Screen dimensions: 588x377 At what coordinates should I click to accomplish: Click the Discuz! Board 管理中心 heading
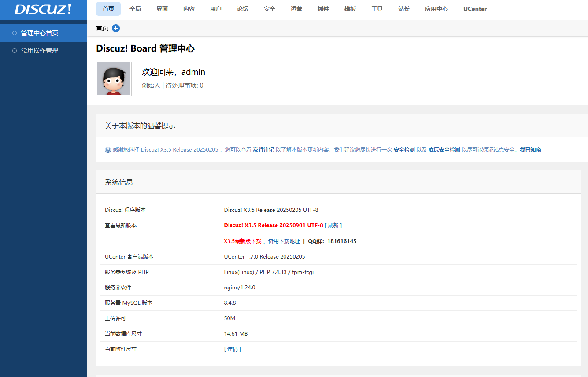[x=145, y=48]
